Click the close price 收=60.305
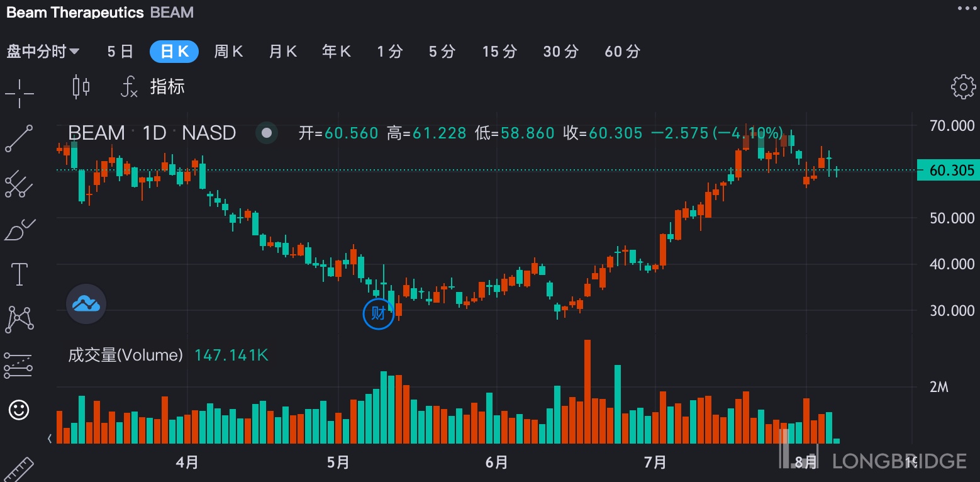 tap(603, 133)
